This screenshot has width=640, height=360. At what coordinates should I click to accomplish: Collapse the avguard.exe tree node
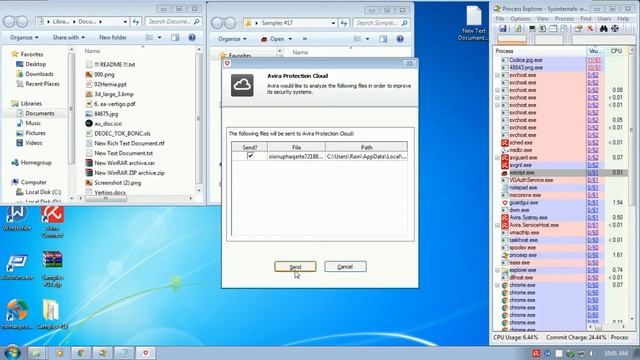point(497,158)
